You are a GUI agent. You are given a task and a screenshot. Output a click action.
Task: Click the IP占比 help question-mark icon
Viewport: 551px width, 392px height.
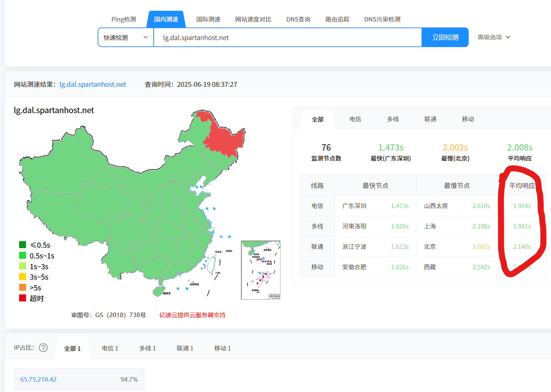coord(43,347)
